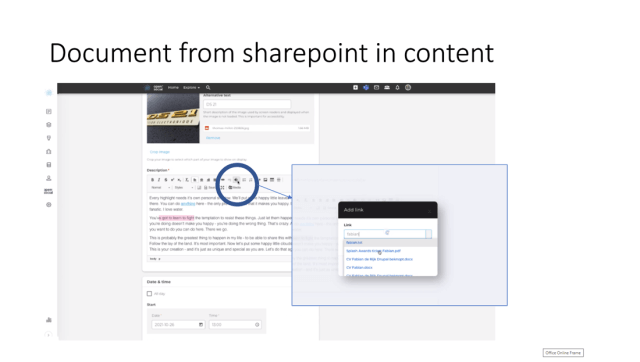Click the Media button in editor toolbar
640x362 pixels.
[235, 188]
